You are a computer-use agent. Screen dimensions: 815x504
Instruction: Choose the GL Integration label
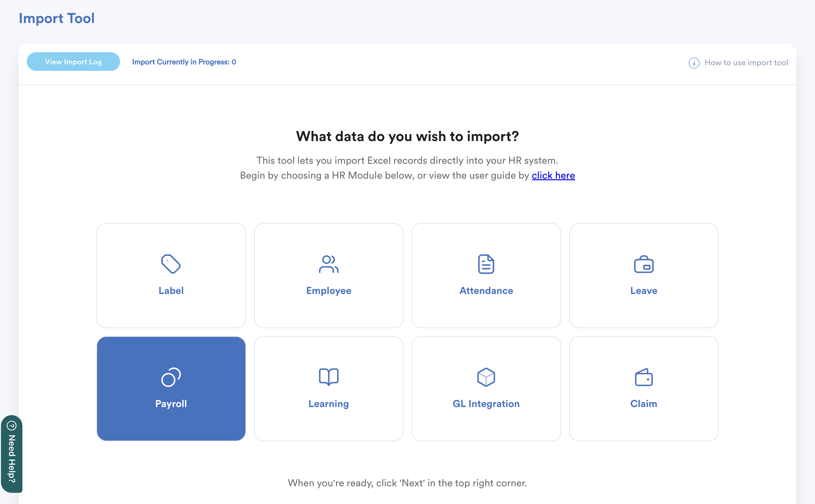486,404
